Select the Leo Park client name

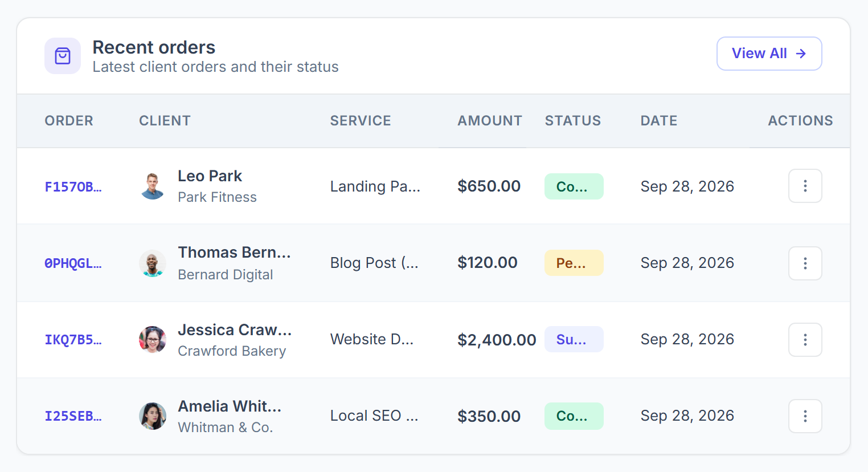pyautogui.click(x=210, y=176)
